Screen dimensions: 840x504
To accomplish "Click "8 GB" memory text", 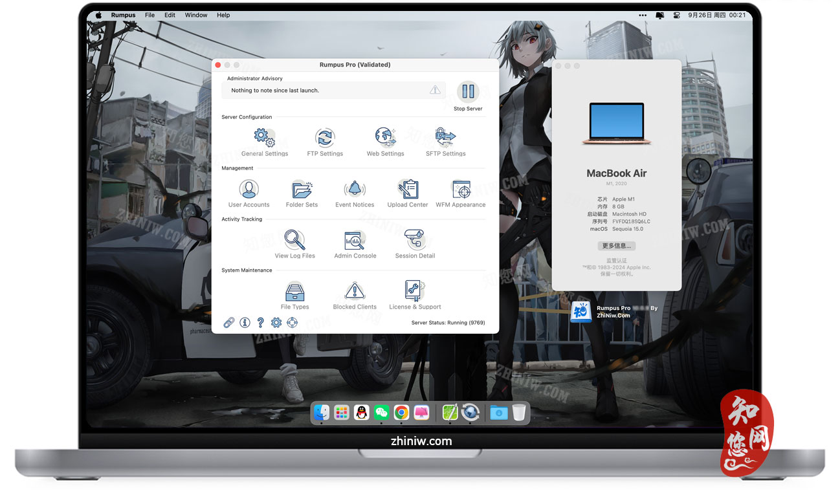I will pos(618,206).
